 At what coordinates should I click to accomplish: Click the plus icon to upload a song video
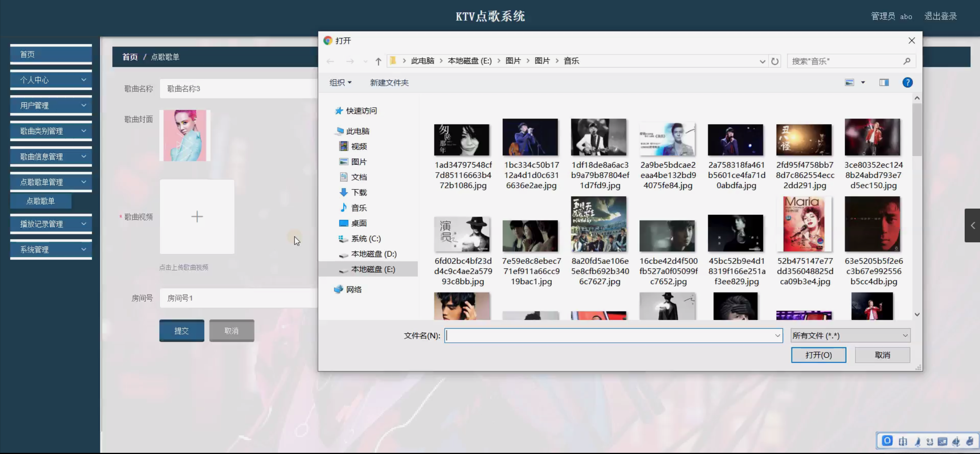coord(197,217)
